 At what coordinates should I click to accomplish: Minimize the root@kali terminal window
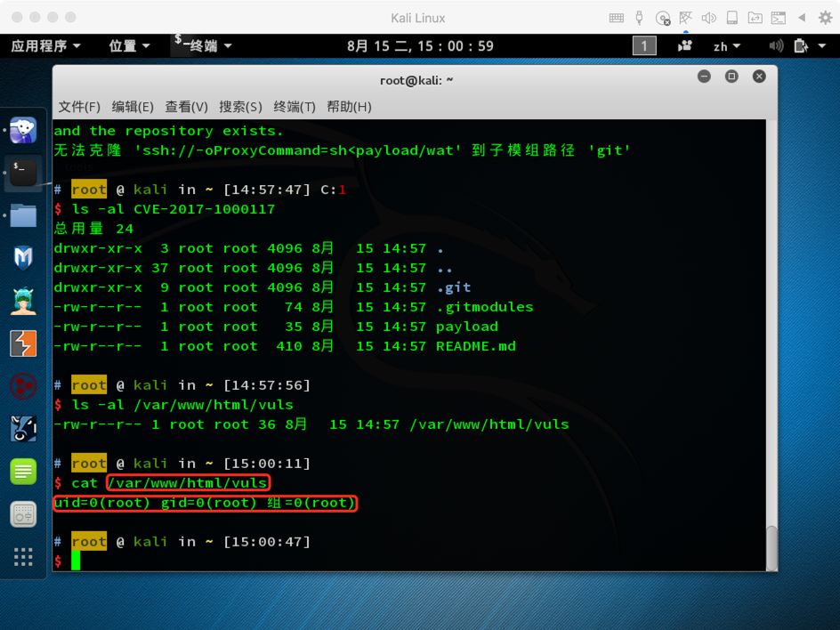point(704,77)
